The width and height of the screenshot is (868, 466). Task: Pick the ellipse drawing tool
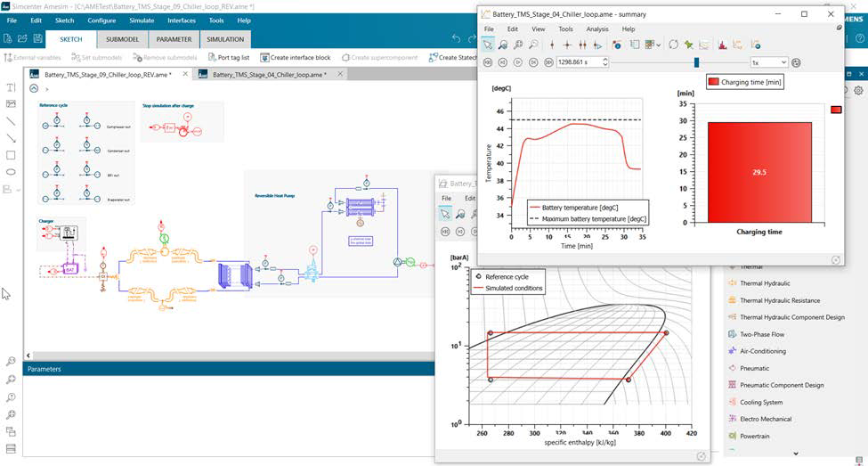tap(11, 171)
